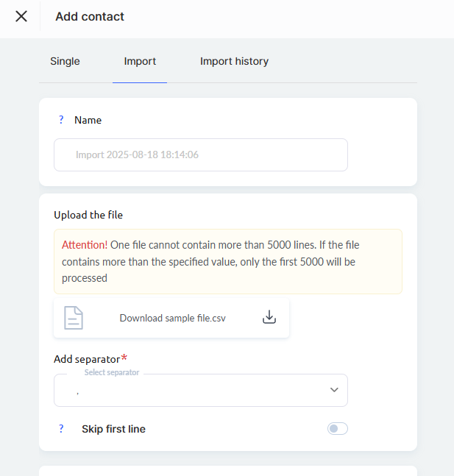Click the Add separator field label
Screen dimensions: 454x476
point(86,359)
